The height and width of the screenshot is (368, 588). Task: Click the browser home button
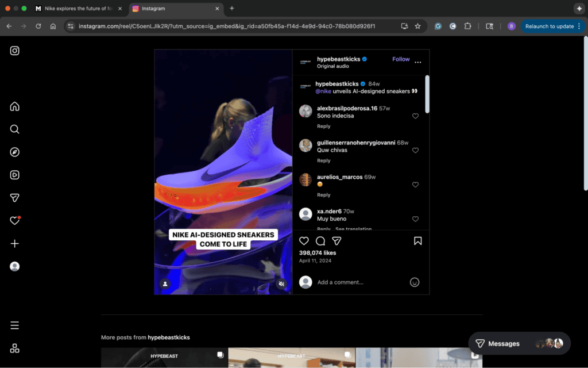tap(53, 26)
